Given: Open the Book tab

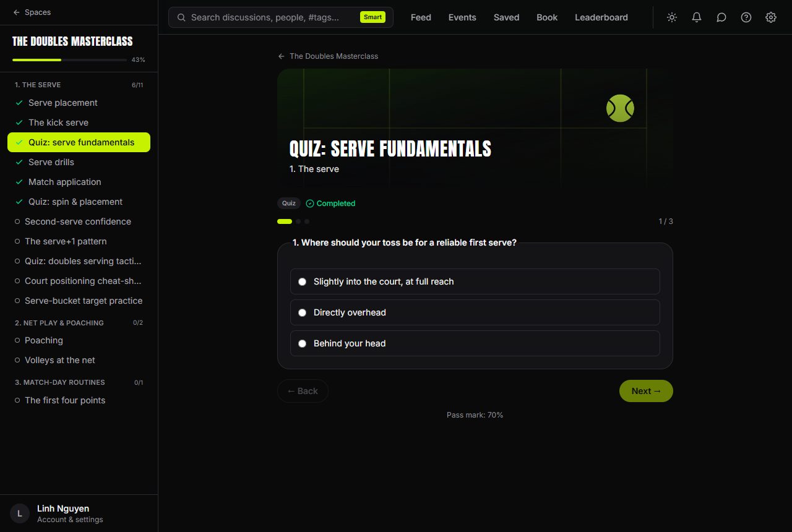Looking at the screenshot, I should (547, 17).
